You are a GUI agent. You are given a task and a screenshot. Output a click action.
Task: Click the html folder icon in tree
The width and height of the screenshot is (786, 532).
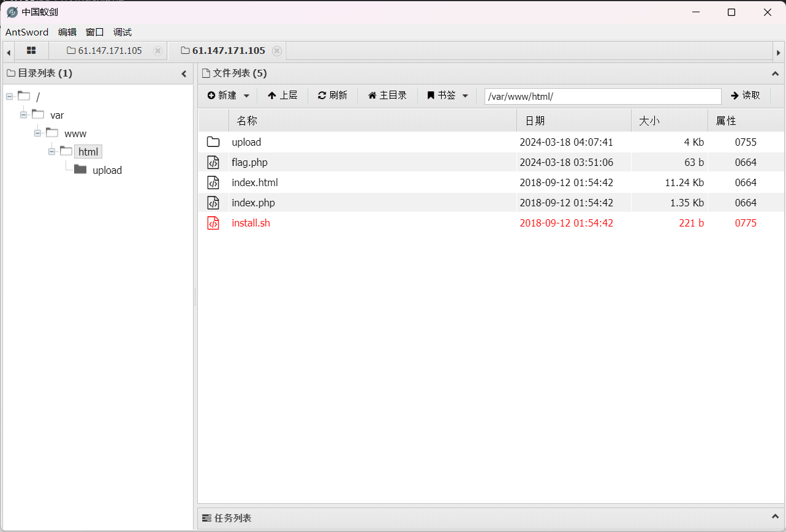pyautogui.click(x=66, y=151)
